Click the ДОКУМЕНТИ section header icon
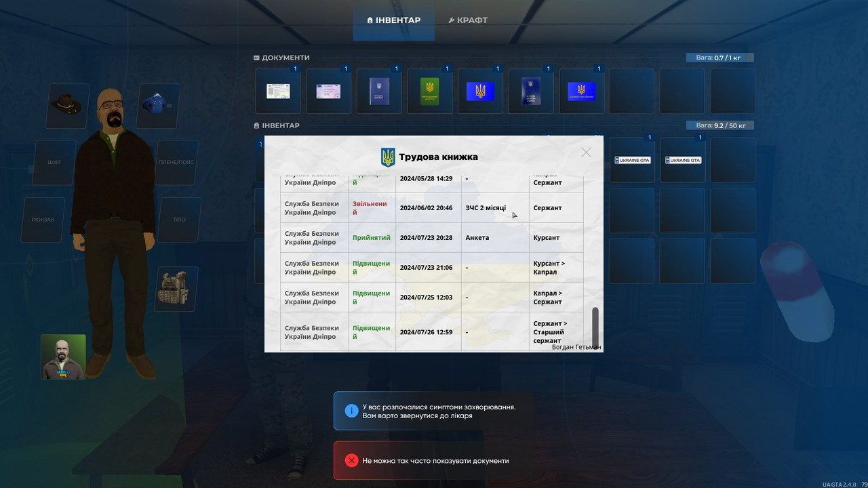Image resolution: width=868 pixels, height=488 pixels. [256, 58]
